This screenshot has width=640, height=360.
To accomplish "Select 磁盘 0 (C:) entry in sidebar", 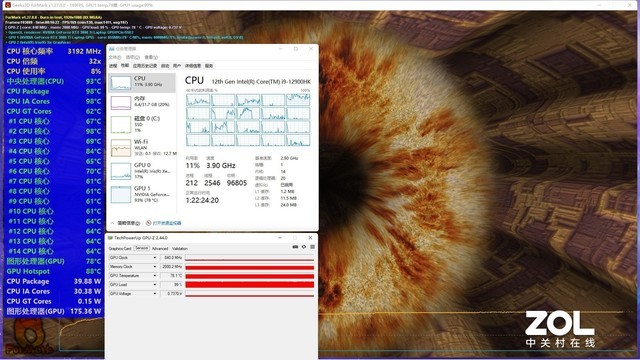I will (x=143, y=124).
